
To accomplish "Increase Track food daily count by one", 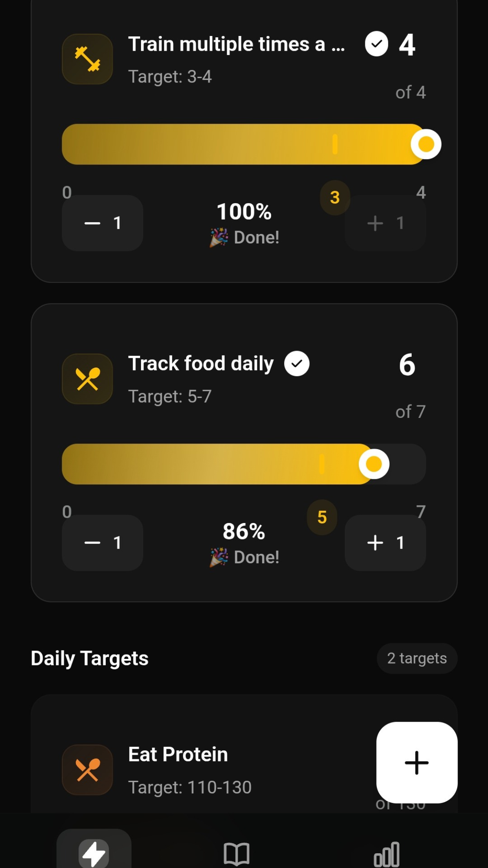I will click(x=385, y=542).
